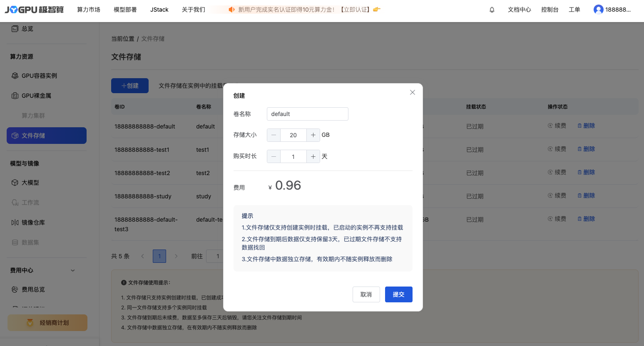Viewport: 644px width, 346px height.
Task: Open 费用总览 in the sidebar
Action: 33,289
